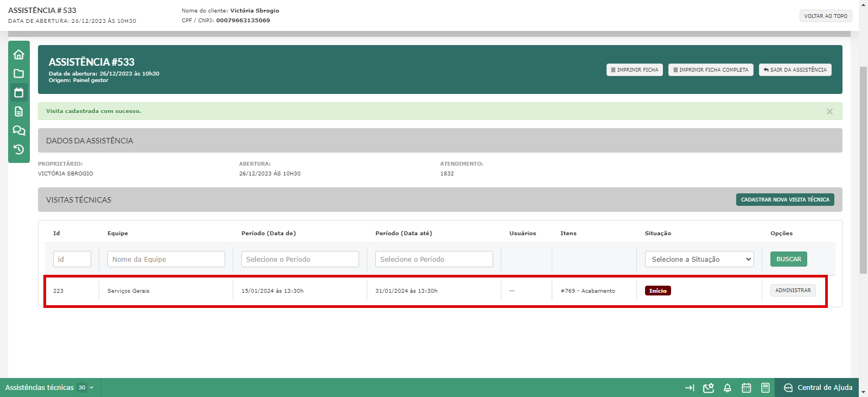Click the arrow-to-bar icon in bottom bar
868x397 pixels.
(690, 388)
